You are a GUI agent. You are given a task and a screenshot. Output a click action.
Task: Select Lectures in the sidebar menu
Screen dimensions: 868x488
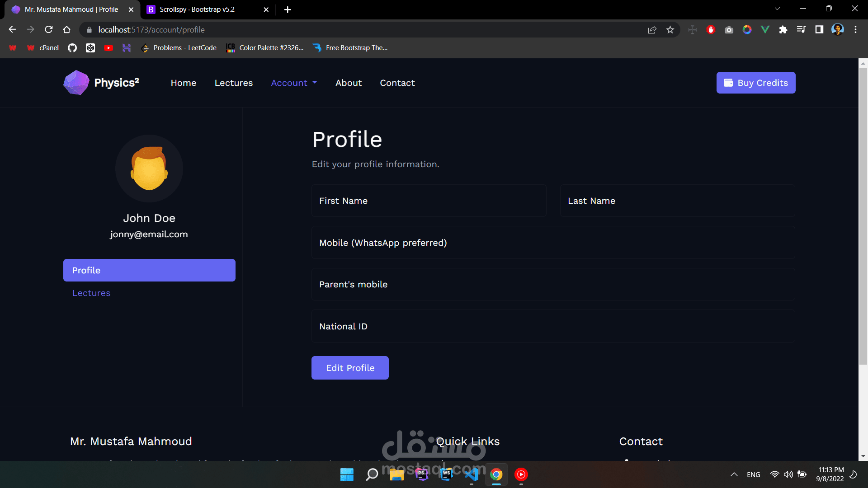click(x=91, y=293)
